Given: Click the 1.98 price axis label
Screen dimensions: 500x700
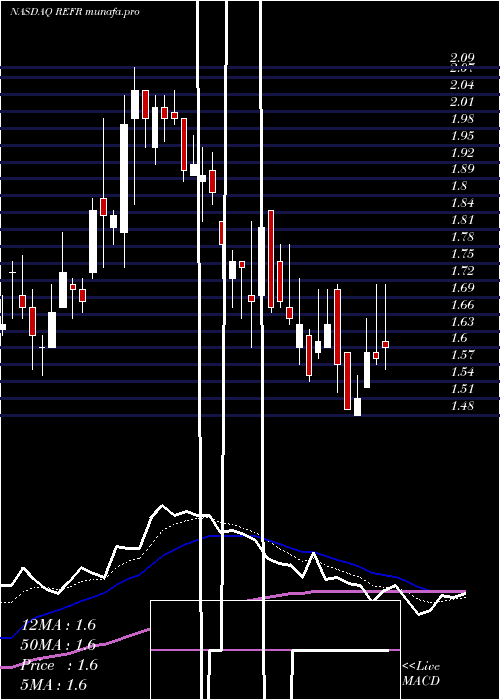Looking at the screenshot, I should pos(462,119).
